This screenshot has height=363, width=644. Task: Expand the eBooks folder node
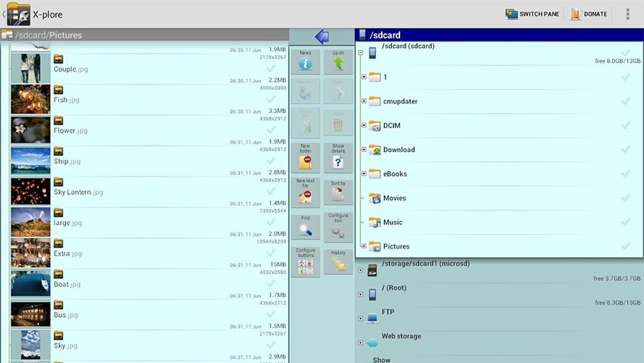pyautogui.click(x=363, y=174)
